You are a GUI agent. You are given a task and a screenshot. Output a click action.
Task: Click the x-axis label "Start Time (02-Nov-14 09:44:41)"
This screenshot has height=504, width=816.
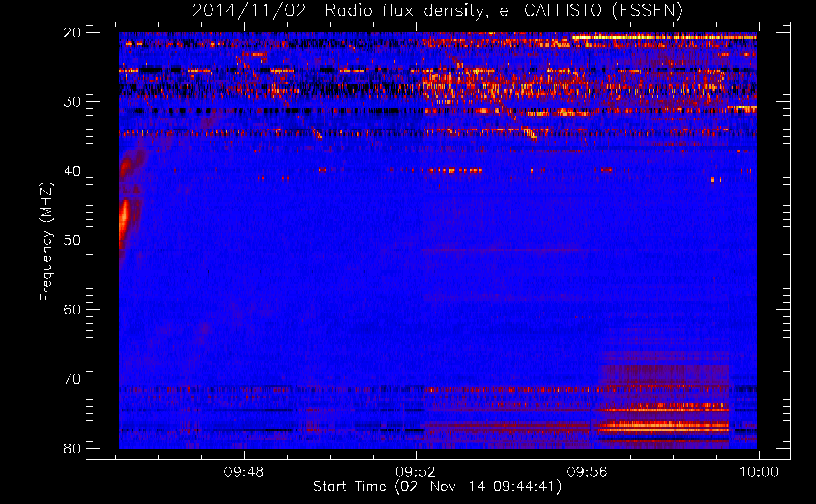(x=437, y=487)
